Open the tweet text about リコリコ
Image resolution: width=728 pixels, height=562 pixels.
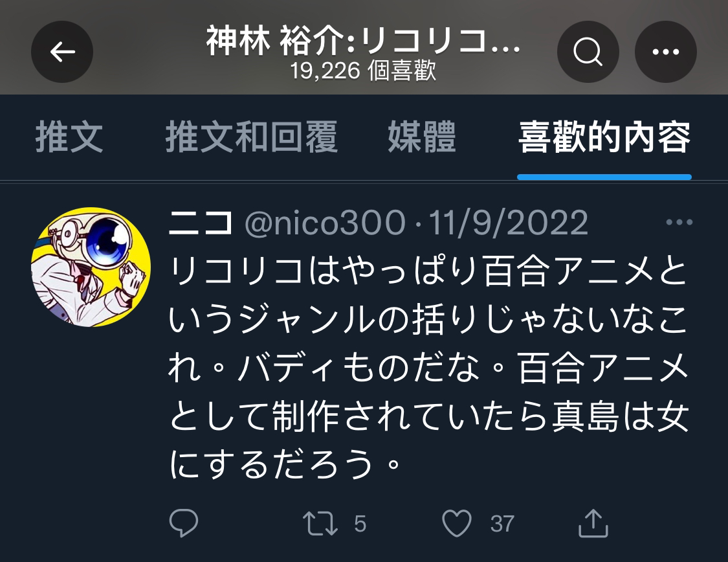point(428,368)
